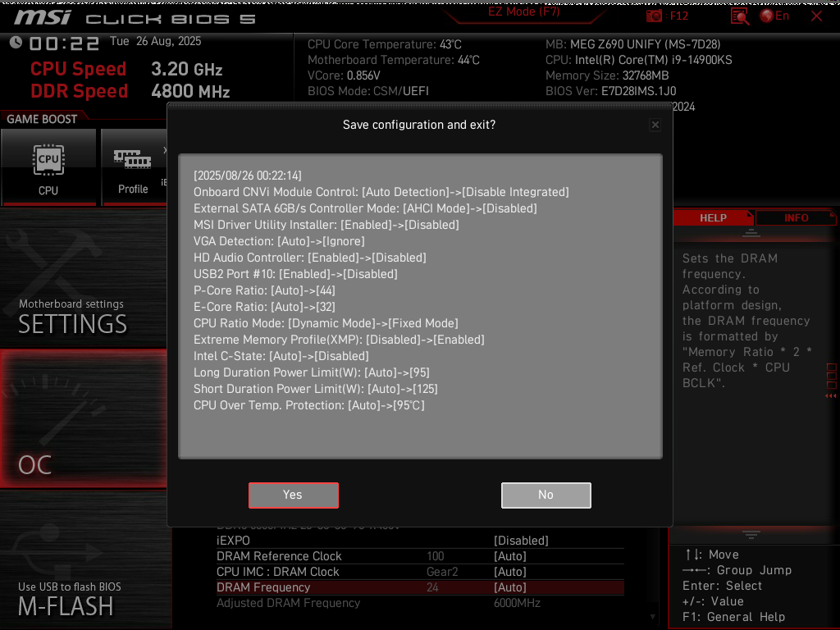The height and width of the screenshot is (630, 840).
Task: Click the MSI logo
Action: [43, 18]
